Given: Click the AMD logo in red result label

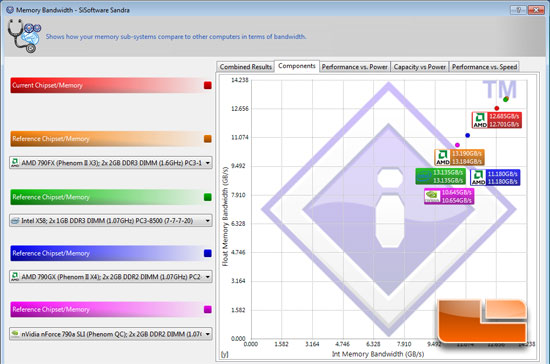Looking at the screenshot, I should tap(480, 120).
